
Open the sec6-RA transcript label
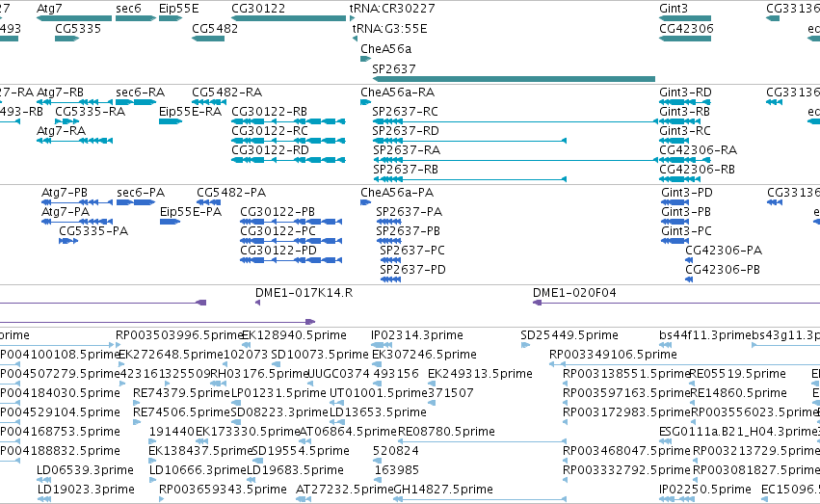pyautogui.click(x=140, y=93)
